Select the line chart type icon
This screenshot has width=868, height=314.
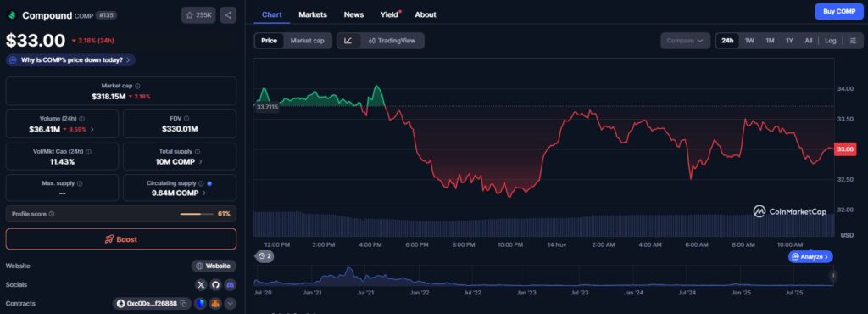(348, 41)
